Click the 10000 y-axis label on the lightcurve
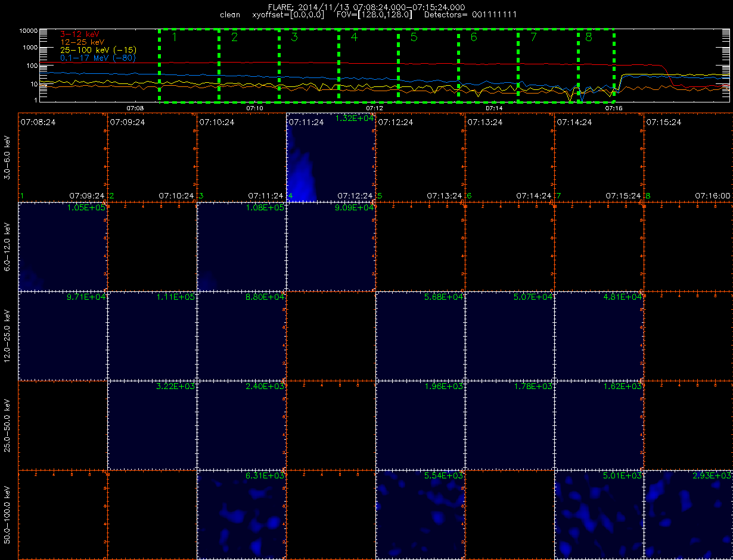The height and width of the screenshot is (560, 733). pos(28,30)
